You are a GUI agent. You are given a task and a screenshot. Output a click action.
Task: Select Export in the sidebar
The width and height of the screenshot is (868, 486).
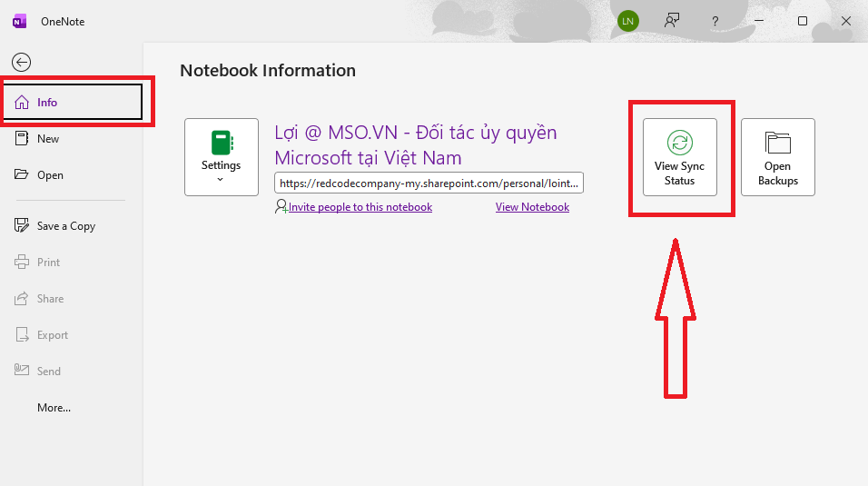(71, 335)
